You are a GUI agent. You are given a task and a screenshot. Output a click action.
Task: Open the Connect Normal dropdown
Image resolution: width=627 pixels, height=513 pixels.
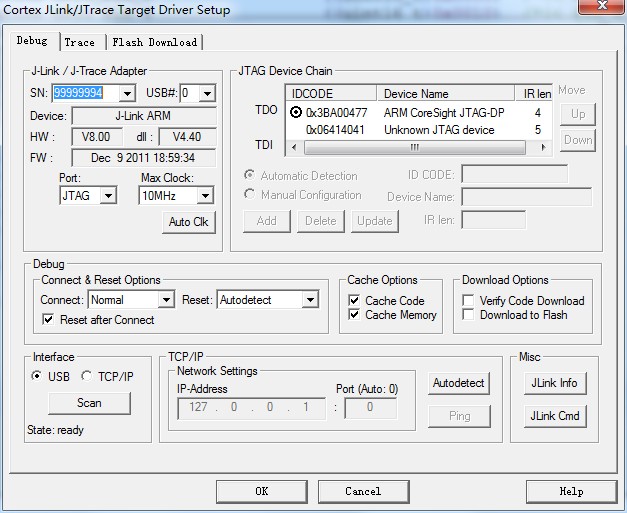coord(166,300)
